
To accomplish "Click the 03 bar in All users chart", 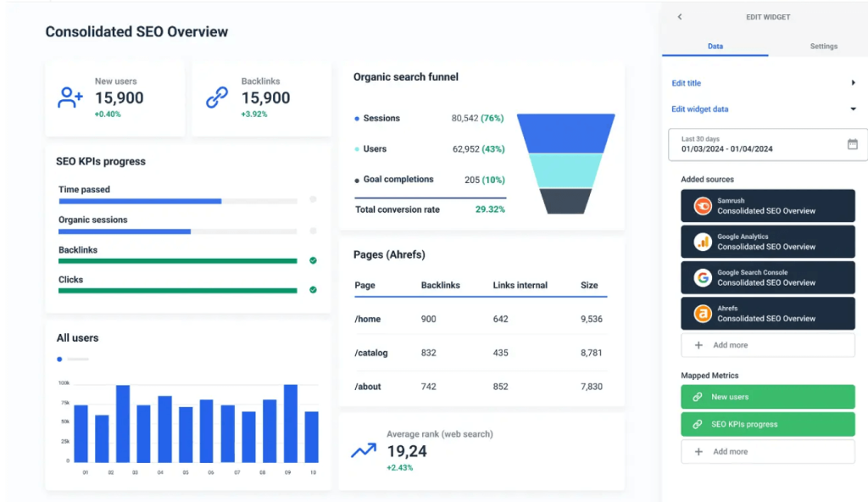I will [123, 424].
